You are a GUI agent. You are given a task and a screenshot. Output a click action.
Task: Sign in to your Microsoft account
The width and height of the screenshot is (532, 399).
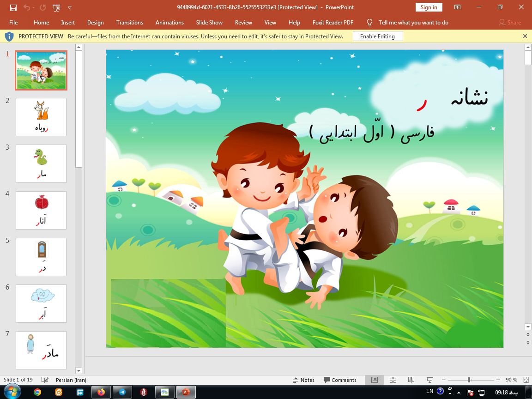point(429,7)
